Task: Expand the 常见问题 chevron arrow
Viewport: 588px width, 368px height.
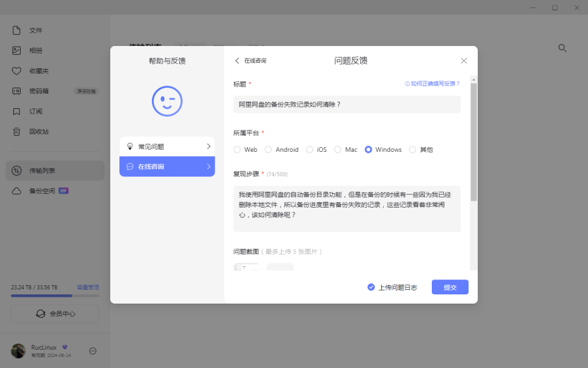Action: pyautogui.click(x=208, y=147)
